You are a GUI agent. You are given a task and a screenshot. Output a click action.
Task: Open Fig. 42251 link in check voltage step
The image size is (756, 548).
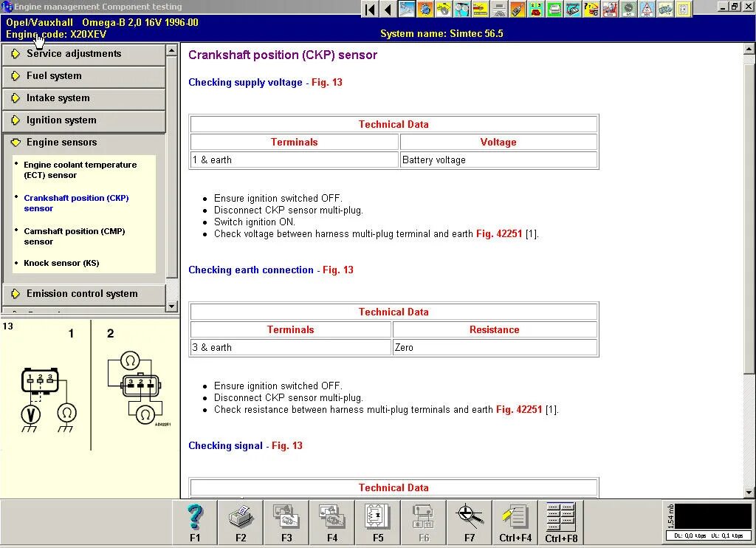click(x=499, y=234)
